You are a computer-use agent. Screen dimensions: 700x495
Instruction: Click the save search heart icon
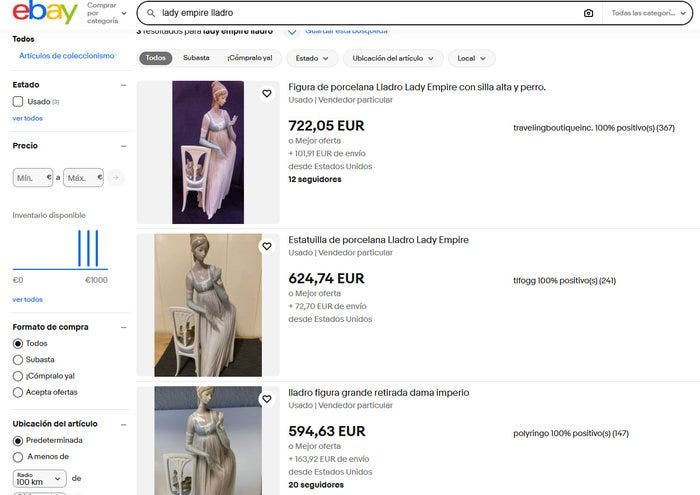[292, 31]
